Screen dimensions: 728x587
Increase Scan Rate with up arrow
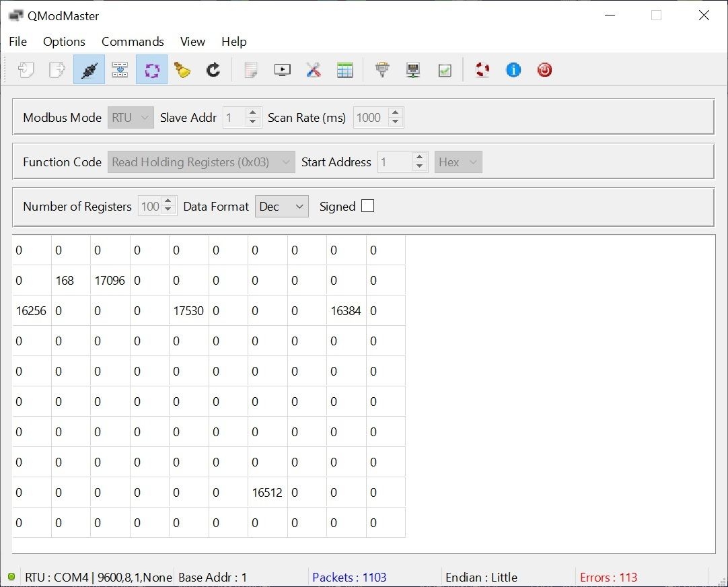[395, 113]
